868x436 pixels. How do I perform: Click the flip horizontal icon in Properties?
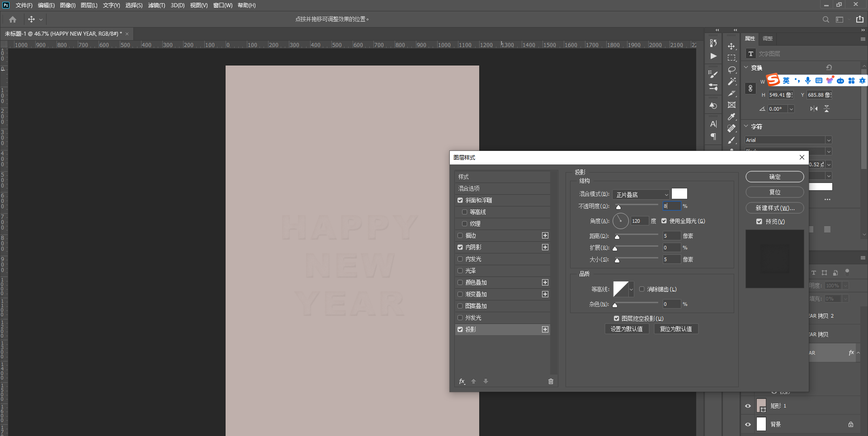click(x=814, y=109)
